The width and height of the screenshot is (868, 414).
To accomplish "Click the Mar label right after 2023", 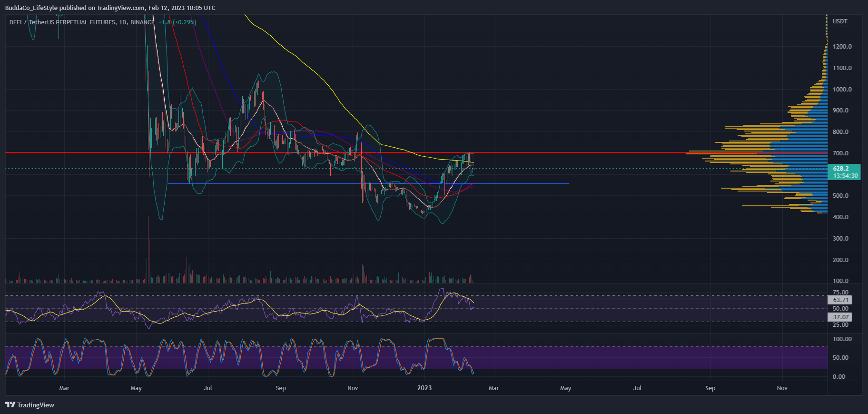I will tap(493, 388).
